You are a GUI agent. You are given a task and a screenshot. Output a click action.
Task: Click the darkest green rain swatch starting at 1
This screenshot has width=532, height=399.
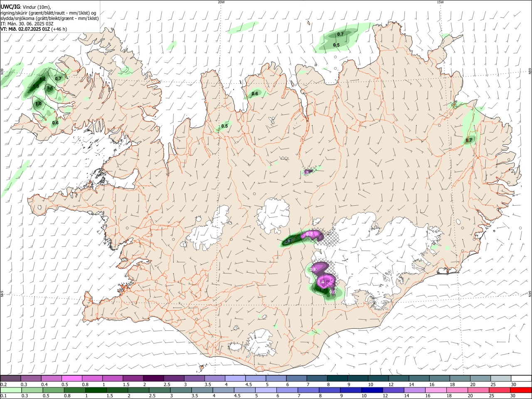coord(96,390)
